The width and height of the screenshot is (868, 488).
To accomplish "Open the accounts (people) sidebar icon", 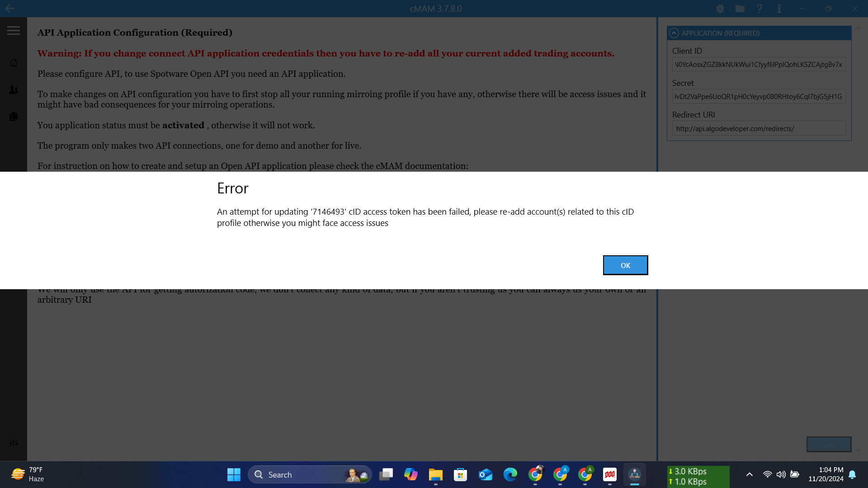I will (x=14, y=90).
